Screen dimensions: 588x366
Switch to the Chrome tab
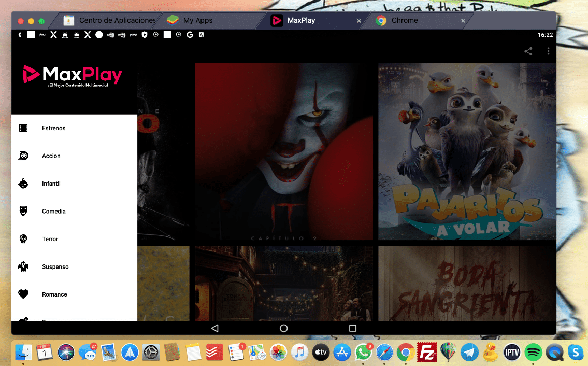(x=404, y=20)
